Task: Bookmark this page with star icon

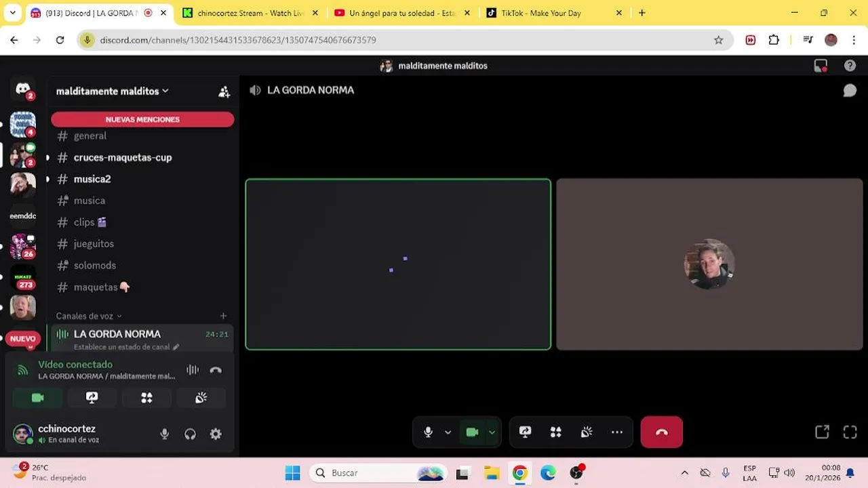Action: [718, 40]
